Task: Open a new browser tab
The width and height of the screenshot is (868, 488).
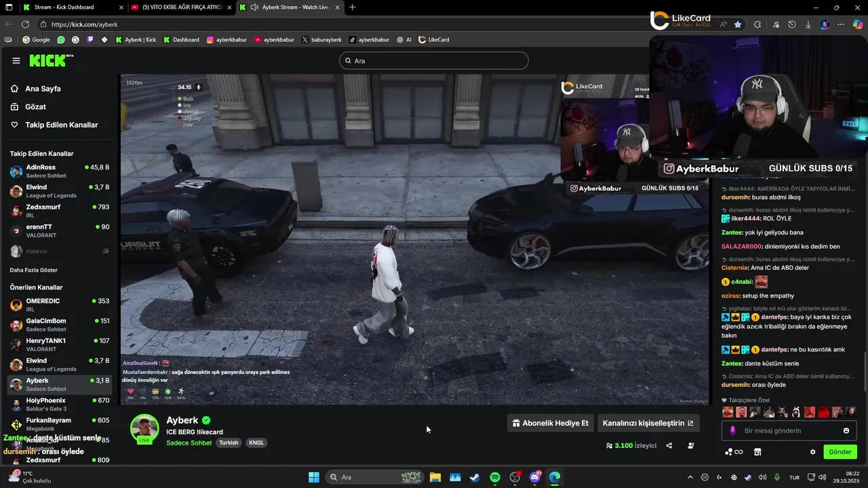Action: [352, 7]
